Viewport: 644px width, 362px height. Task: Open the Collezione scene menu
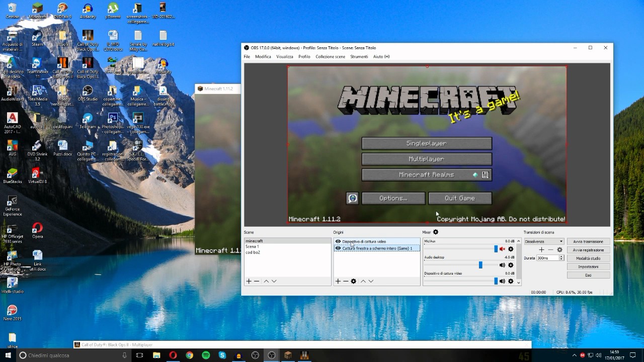[x=331, y=57]
